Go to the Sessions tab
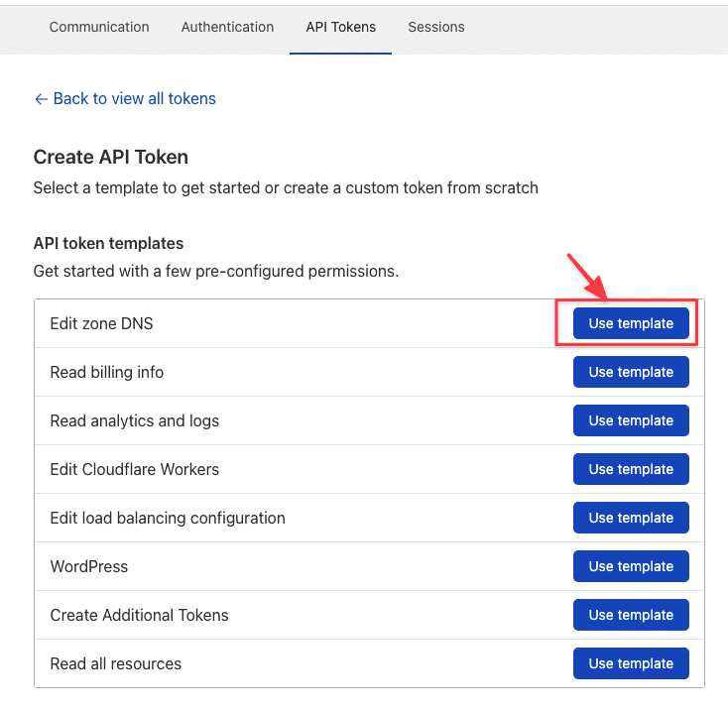Screen dimensions: 728x713 (435, 27)
